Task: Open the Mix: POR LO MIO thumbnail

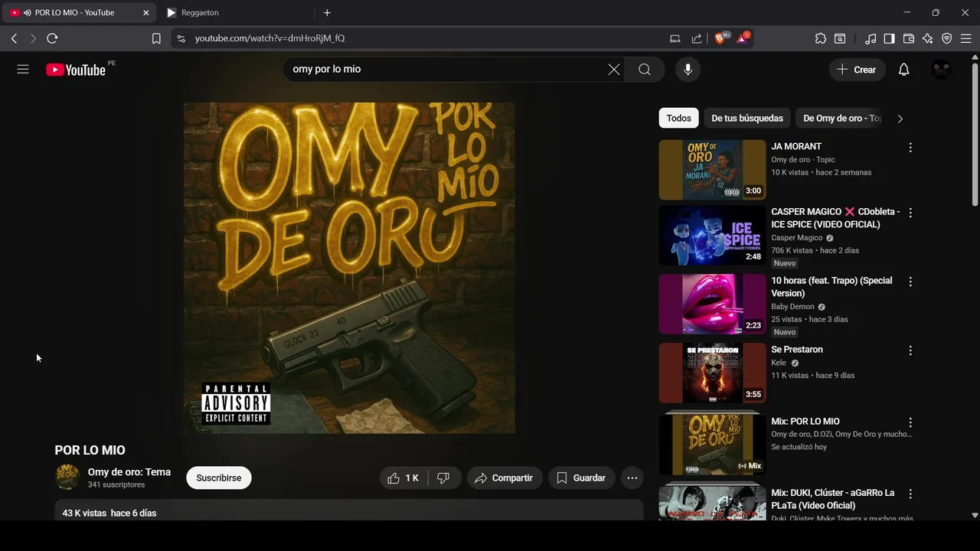Action: tap(712, 444)
